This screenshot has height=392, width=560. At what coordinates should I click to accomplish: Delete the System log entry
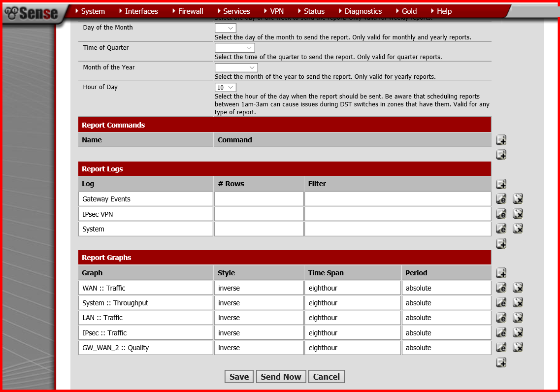tap(518, 229)
